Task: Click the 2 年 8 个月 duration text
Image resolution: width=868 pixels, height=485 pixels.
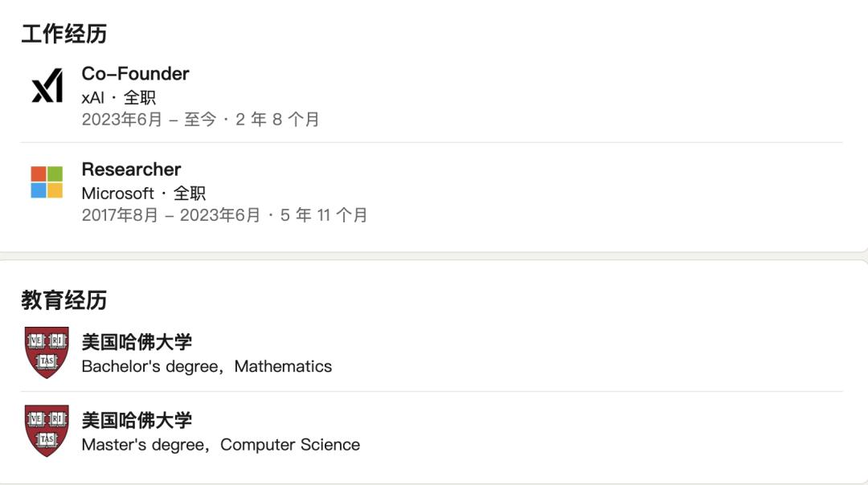Action: [277, 120]
